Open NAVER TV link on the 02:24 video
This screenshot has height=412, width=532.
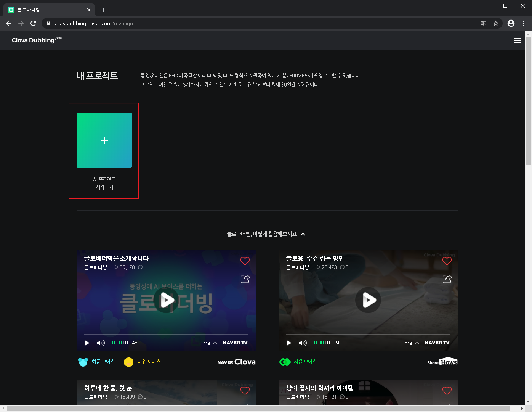click(x=437, y=343)
